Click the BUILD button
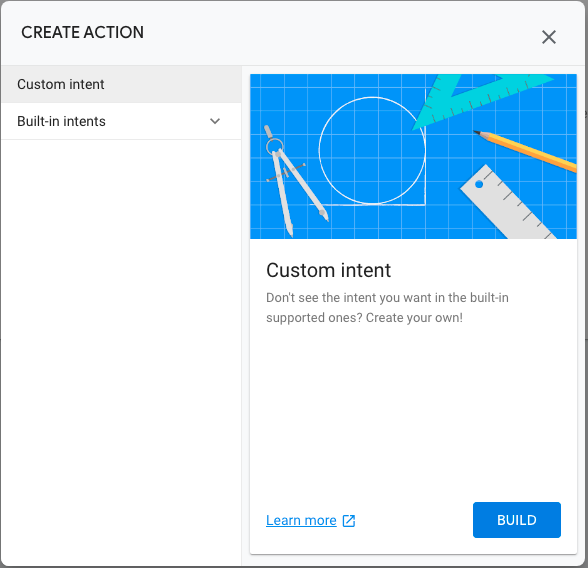Image resolution: width=588 pixels, height=568 pixels. [x=517, y=520]
